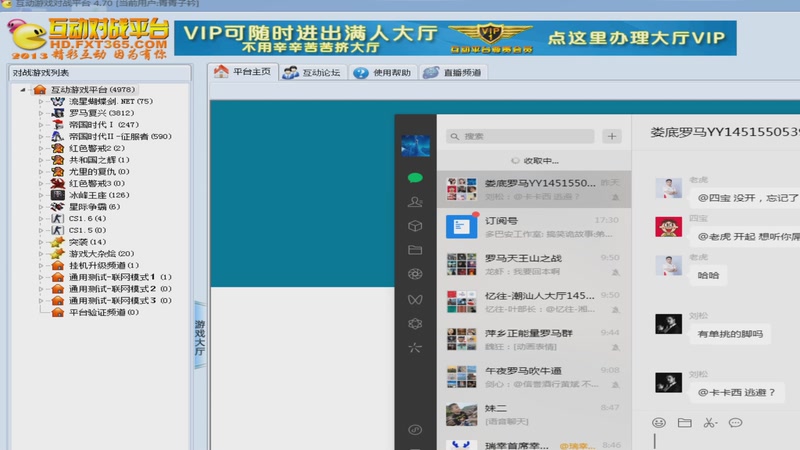This screenshot has width=800, height=450.
Task: Select the 平台验证频道 tree row
Action: [x=96, y=312]
